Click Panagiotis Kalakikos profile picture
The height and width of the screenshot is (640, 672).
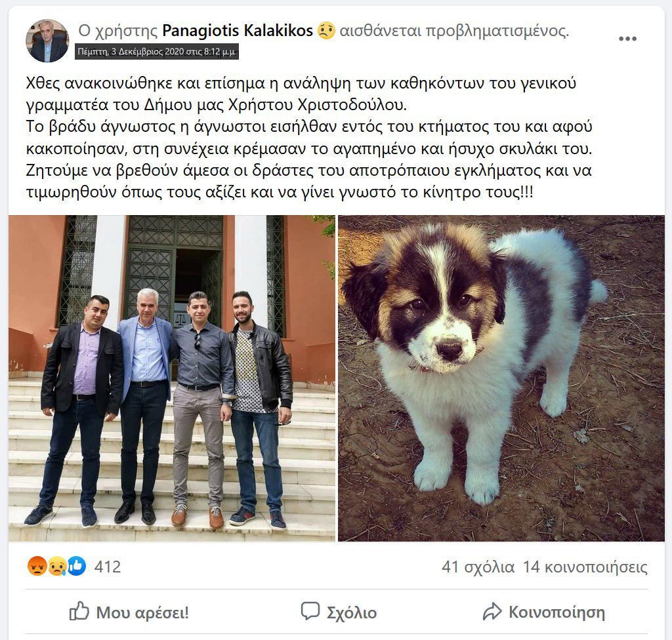[x=47, y=41]
